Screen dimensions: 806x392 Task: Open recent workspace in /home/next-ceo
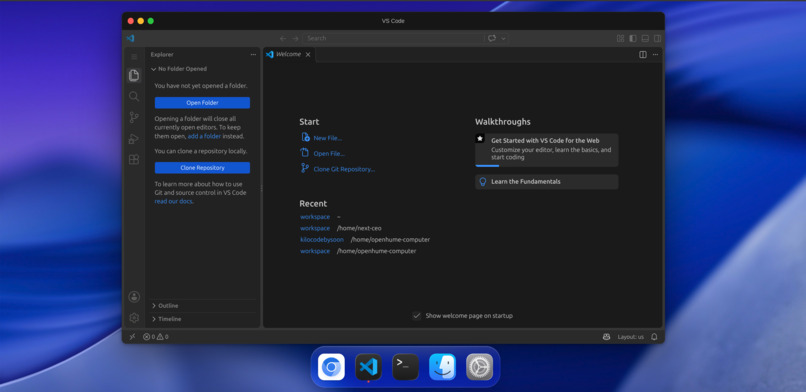pyautogui.click(x=315, y=228)
